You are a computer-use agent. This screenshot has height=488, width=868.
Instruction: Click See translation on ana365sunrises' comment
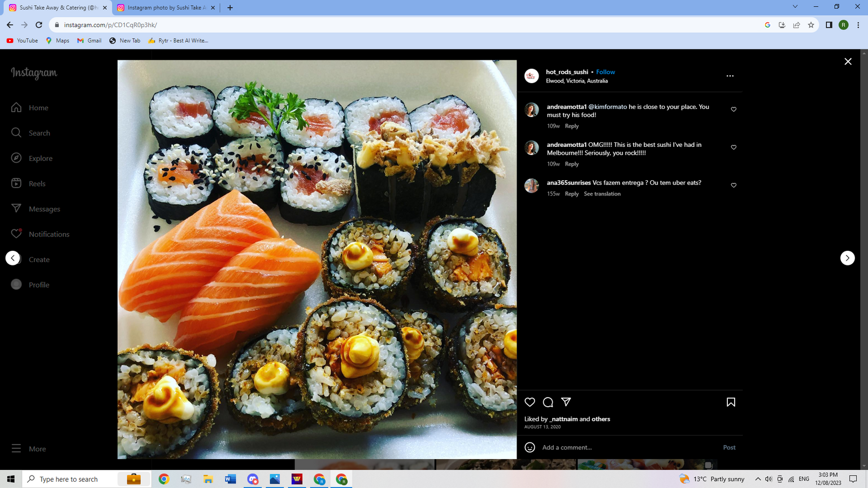click(602, 194)
